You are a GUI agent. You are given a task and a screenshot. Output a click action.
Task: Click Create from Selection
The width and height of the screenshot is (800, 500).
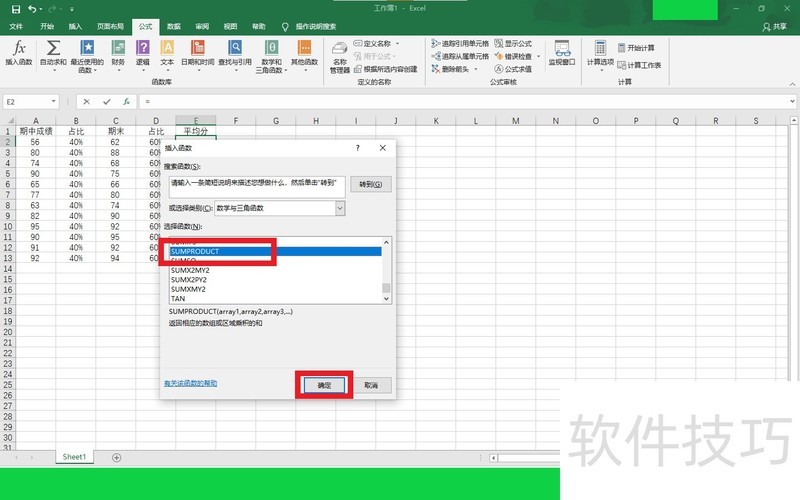click(x=386, y=69)
